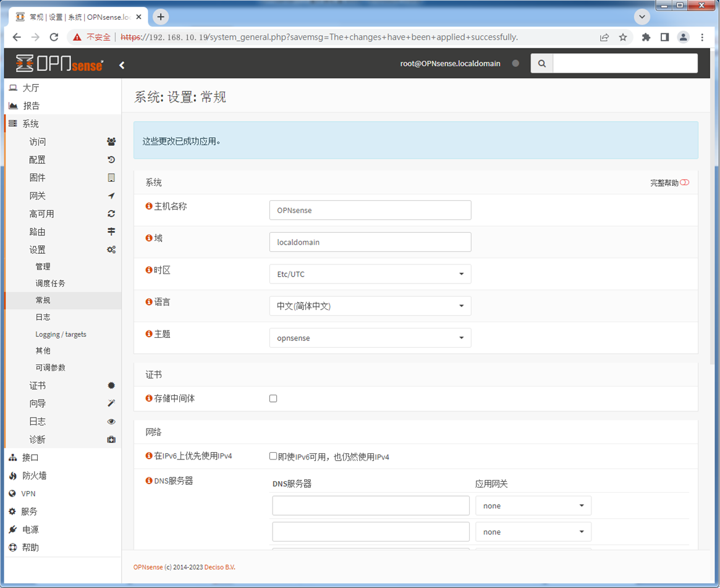Click the search magnifier icon
This screenshot has height=588, width=720.
[542, 64]
